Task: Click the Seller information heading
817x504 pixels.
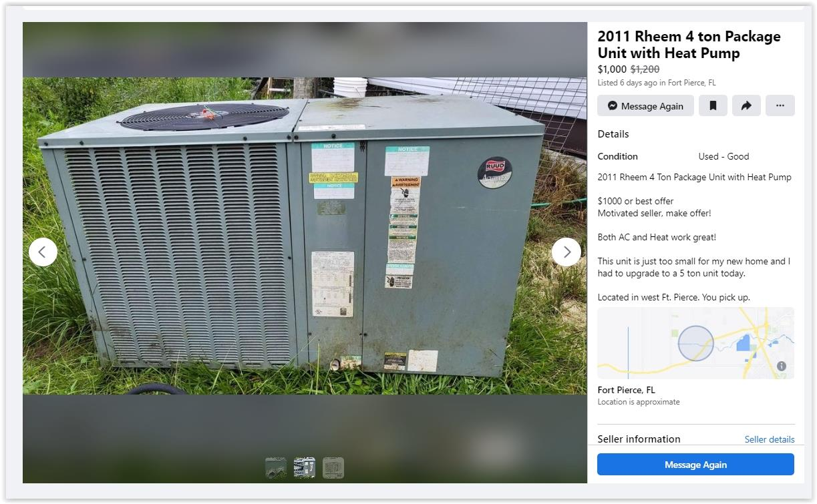Action: [639, 439]
